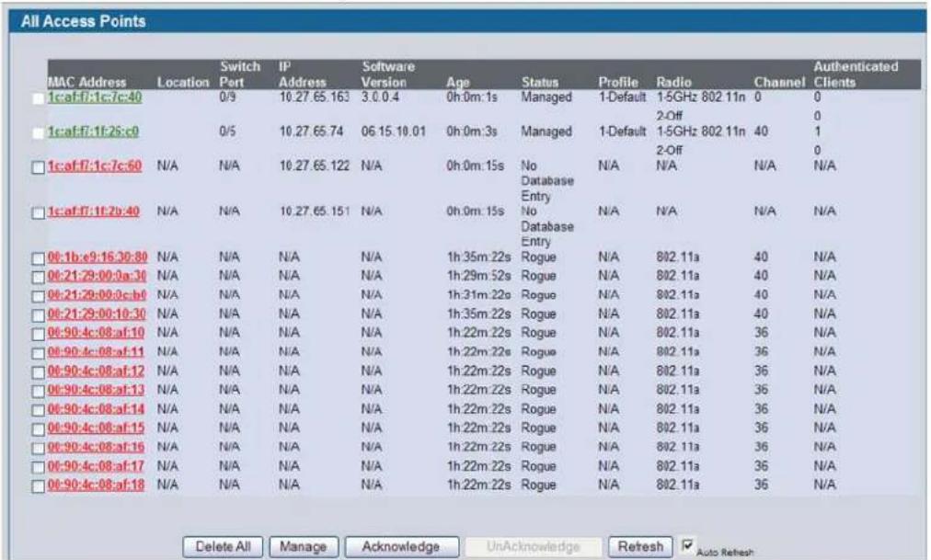The width and height of the screenshot is (931, 560).
Task: Select the Profile column header
Action: pyautogui.click(x=618, y=82)
